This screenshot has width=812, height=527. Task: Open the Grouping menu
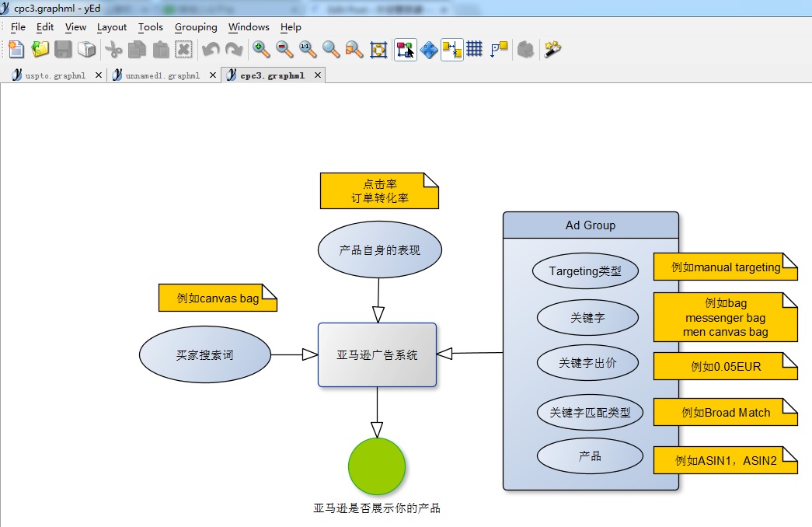pyautogui.click(x=196, y=27)
